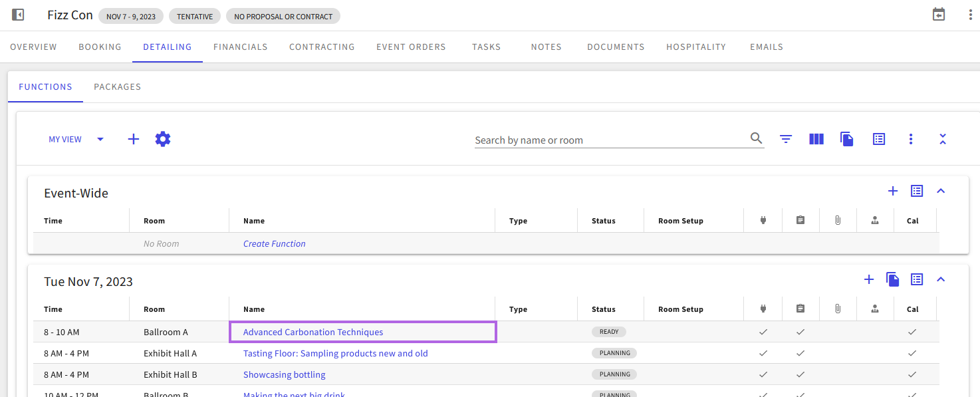Click the TENTATIVE status chip
Screen dimensions: 980x397
(195, 16)
